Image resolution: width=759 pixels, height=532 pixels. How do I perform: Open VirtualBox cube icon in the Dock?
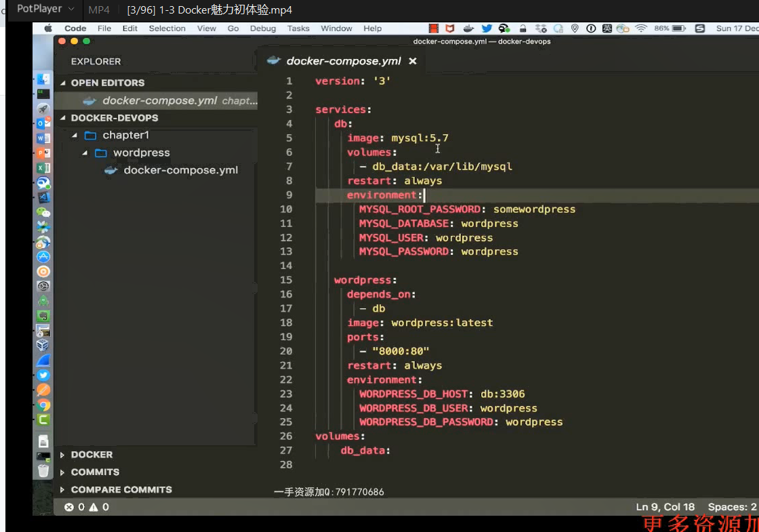click(43, 346)
